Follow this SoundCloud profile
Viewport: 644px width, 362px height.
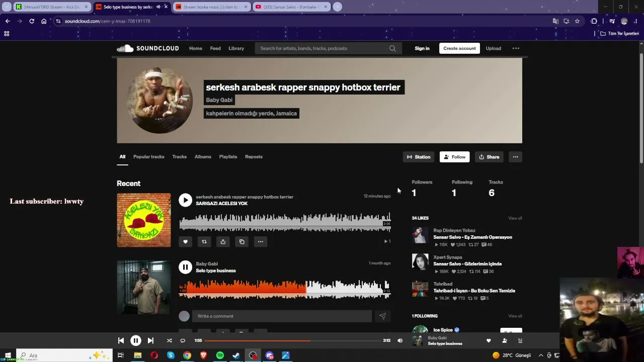[454, 157]
